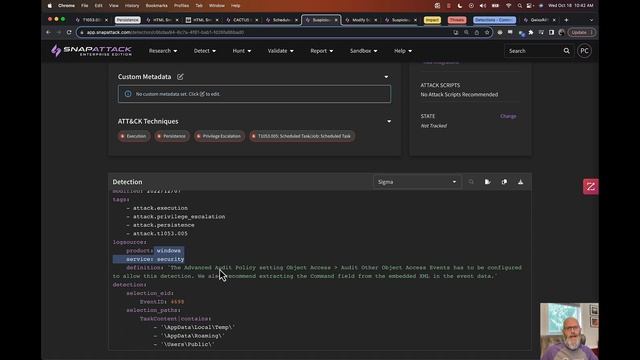
Task: Click 'No Attack Scripts Recommended' text
Action: click(459, 94)
